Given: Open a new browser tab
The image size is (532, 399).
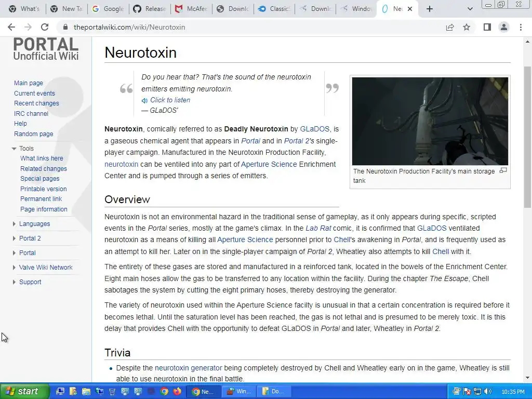Looking at the screenshot, I should tap(430, 9).
